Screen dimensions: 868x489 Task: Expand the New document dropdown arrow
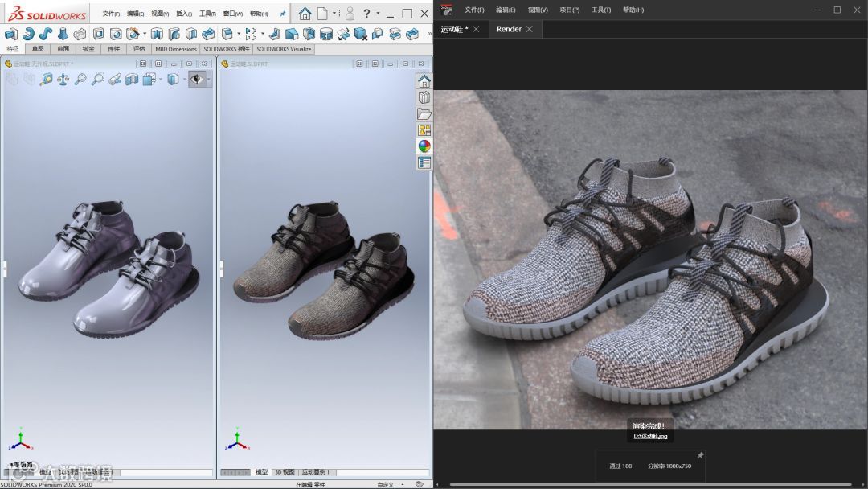pyautogui.click(x=333, y=14)
